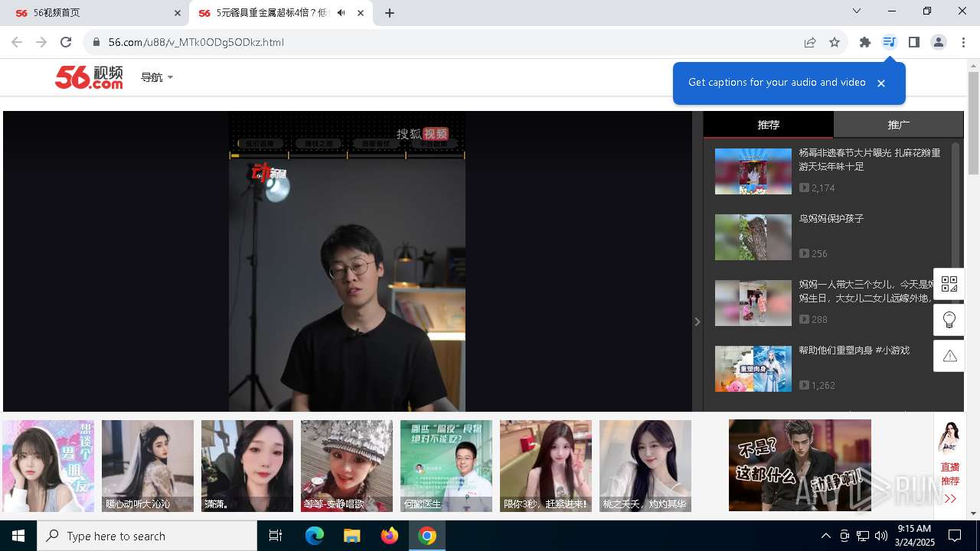Switch to the 56视频首页 tab
This screenshot has height=551, width=980.
tap(94, 13)
